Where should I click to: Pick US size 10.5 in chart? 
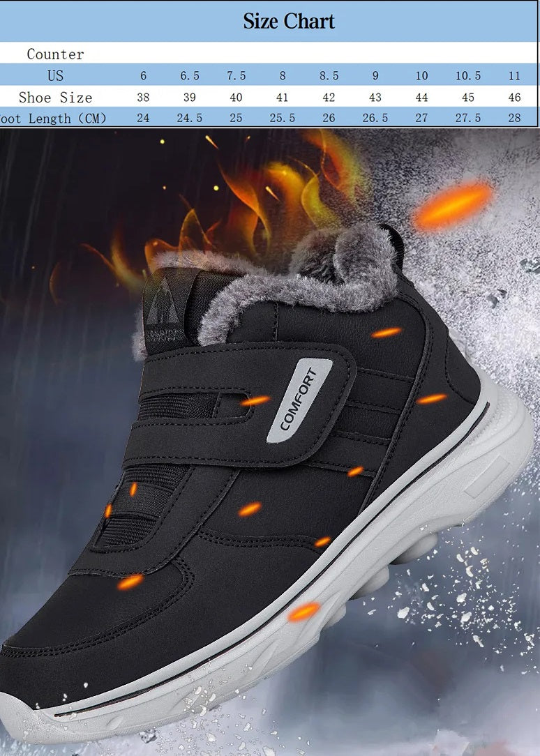click(468, 75)
